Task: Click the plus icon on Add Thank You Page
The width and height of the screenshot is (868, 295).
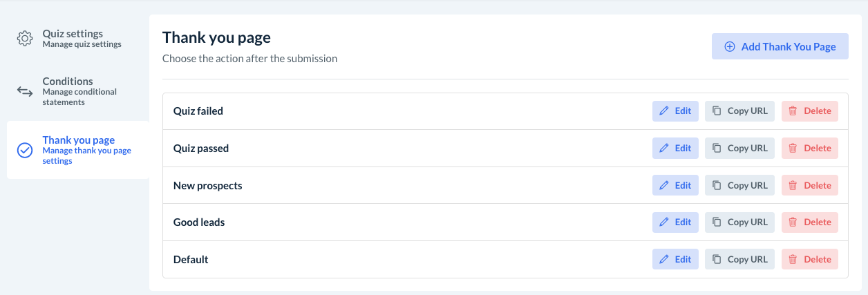Action: point(730,47)
